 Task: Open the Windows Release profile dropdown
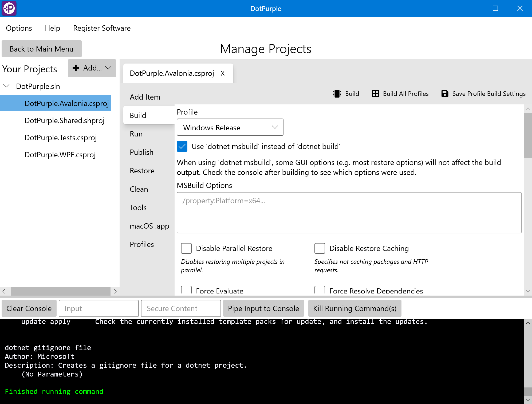(x=230, y=127)
